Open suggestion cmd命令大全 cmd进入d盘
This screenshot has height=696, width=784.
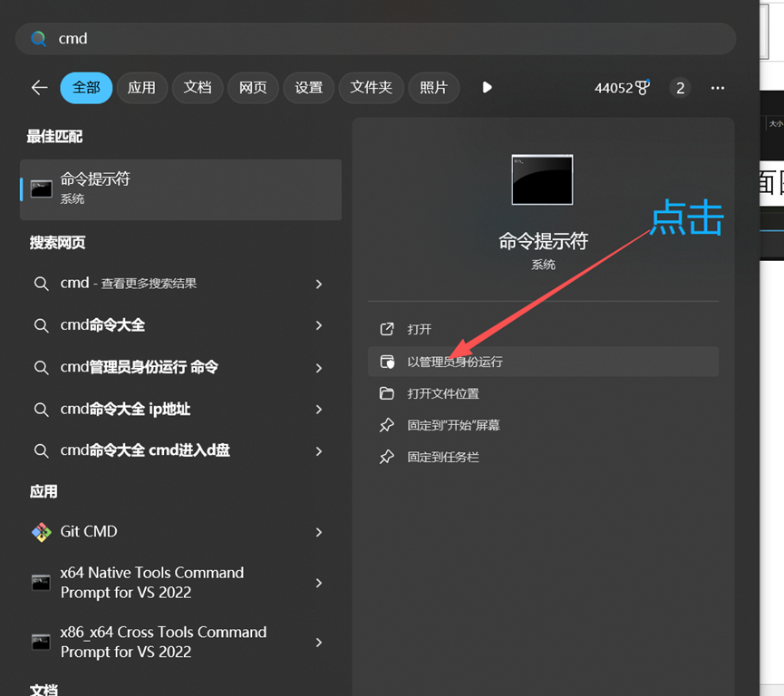pos(145,450)
